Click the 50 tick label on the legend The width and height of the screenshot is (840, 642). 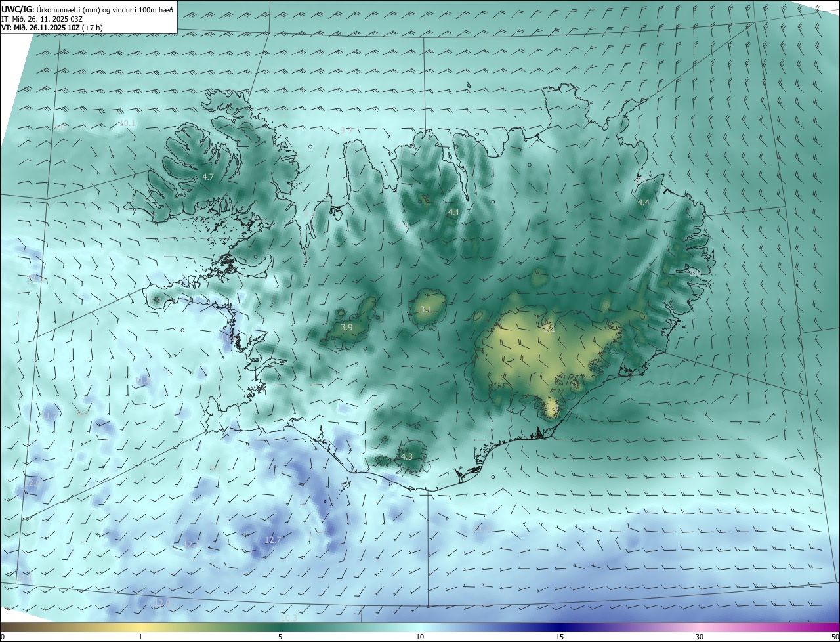click(834, 637)
